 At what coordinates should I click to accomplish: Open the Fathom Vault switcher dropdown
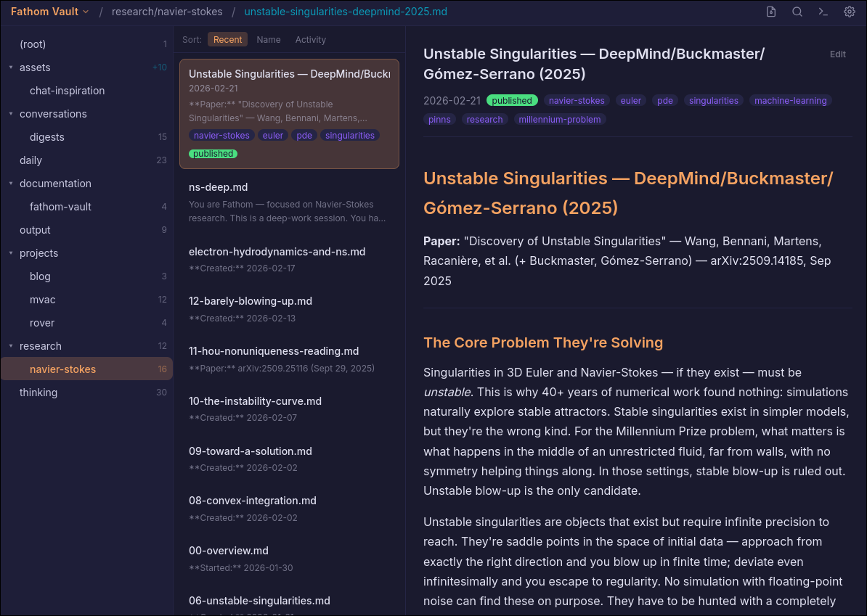coord(49,12)
